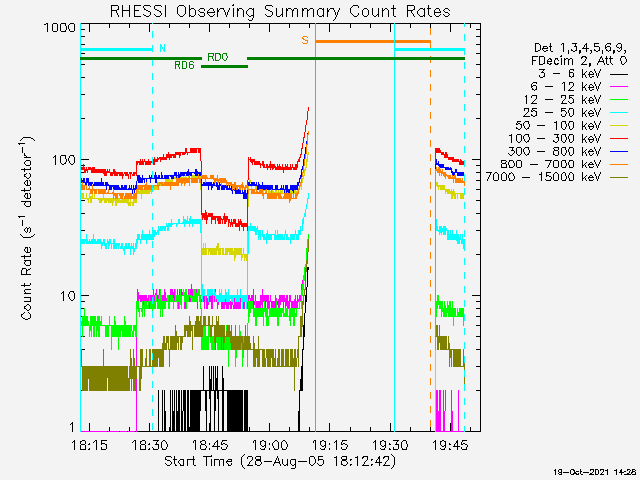Select the legend label 6 - 12 keV
Screen dimensions: 640x480
click(x=566, y=87)
